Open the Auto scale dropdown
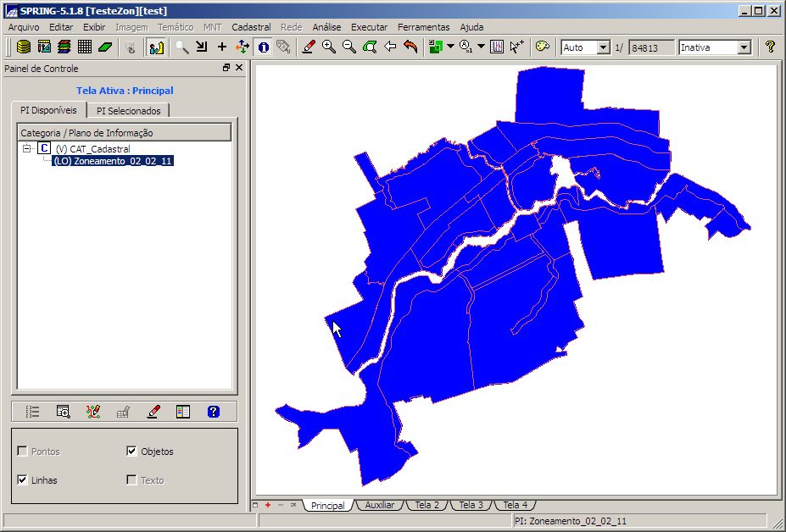The height and width of the screenshot is (532, 786). click(603, 47)
